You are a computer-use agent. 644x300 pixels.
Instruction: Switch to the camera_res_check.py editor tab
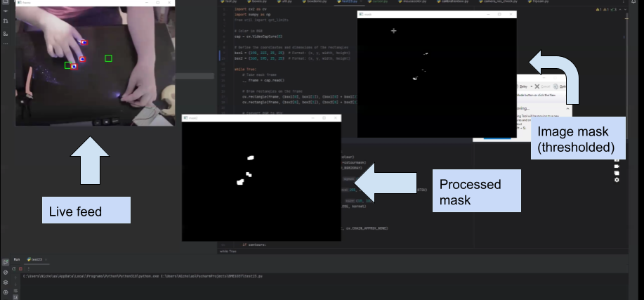click(497, 1)
